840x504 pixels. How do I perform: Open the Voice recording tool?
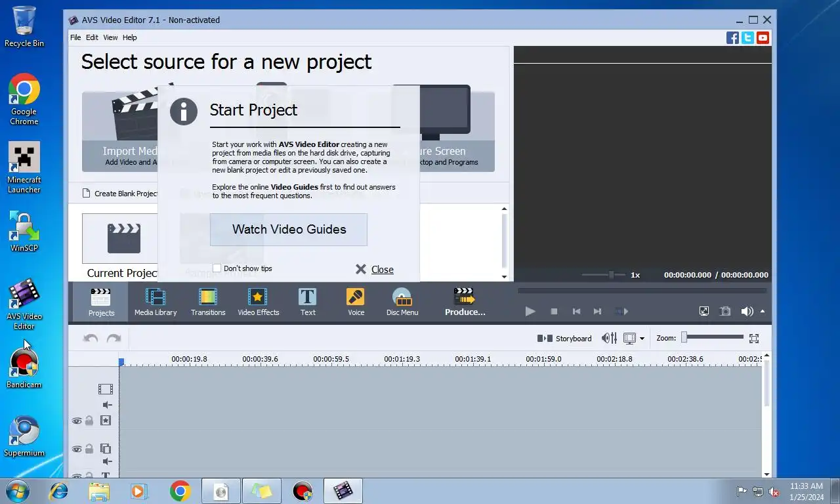tap(356, 302)
